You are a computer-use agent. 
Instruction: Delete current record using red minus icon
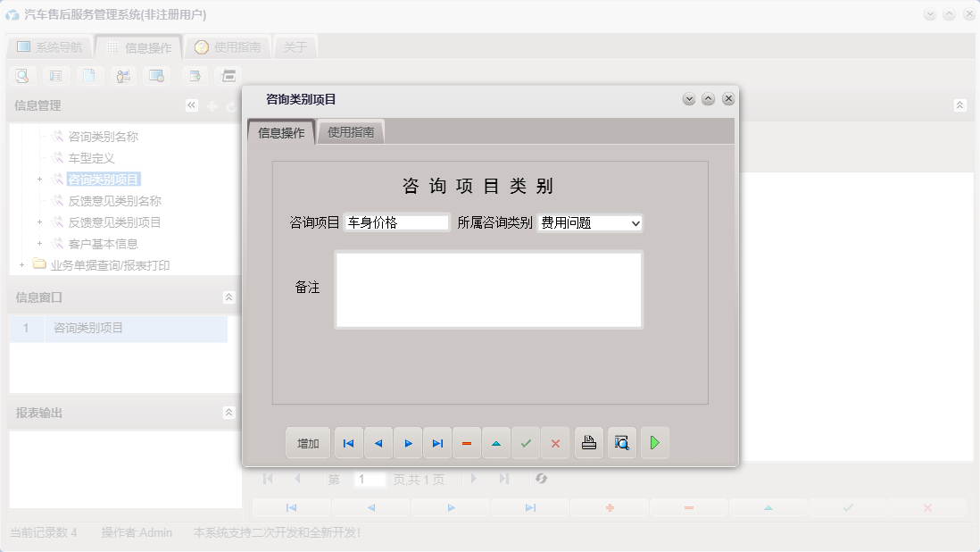point(467,442)
